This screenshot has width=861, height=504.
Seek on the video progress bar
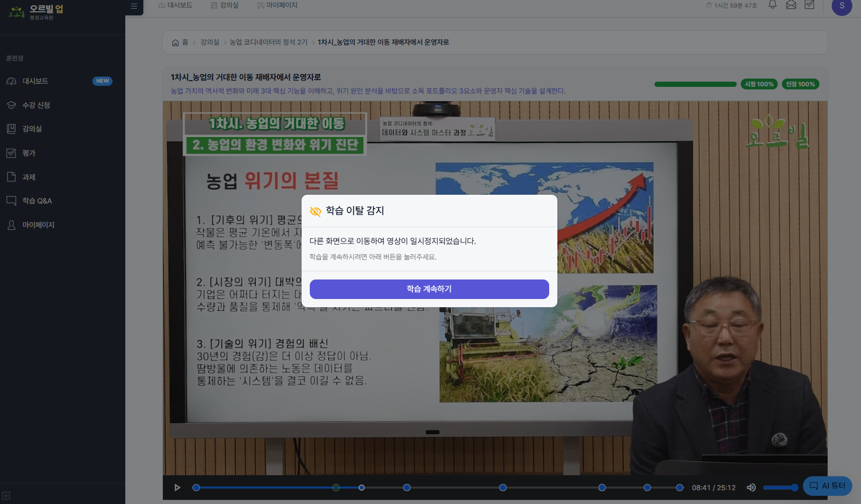coord(438,488)
